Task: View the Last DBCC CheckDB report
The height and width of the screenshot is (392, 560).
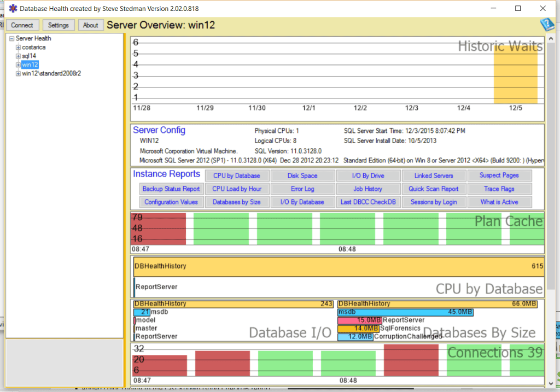Action: (368, 202)
